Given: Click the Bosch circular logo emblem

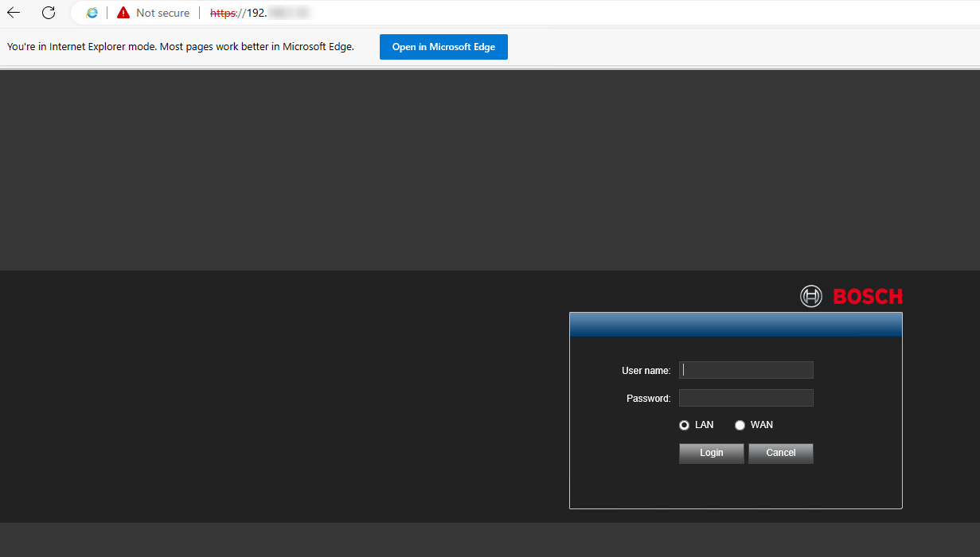Looking at the screenshot, I should point(810,297).
